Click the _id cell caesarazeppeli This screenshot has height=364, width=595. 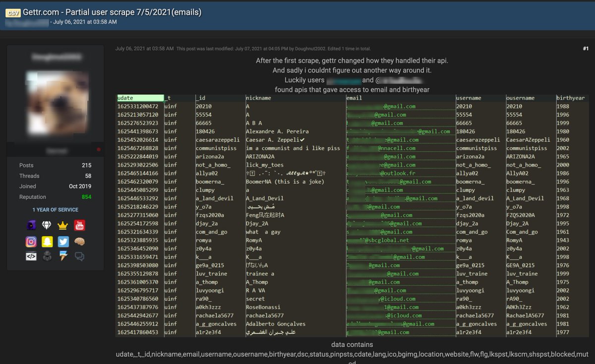point(218,140)
